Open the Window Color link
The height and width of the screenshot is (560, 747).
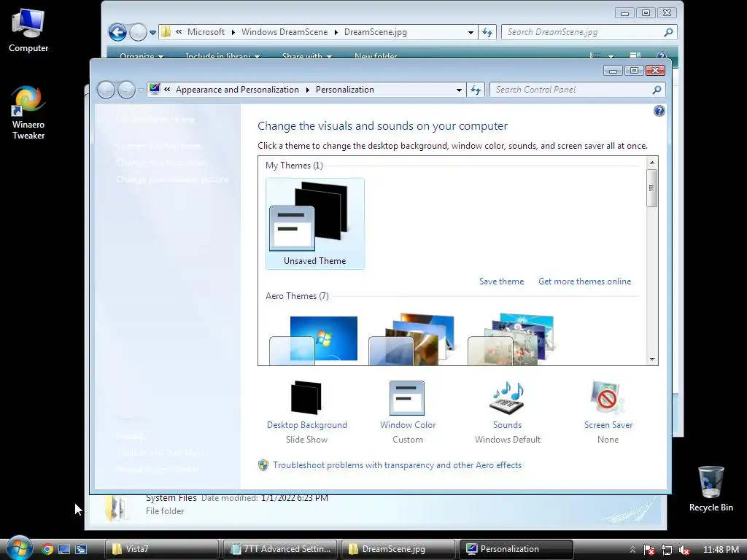click(408, 425)
